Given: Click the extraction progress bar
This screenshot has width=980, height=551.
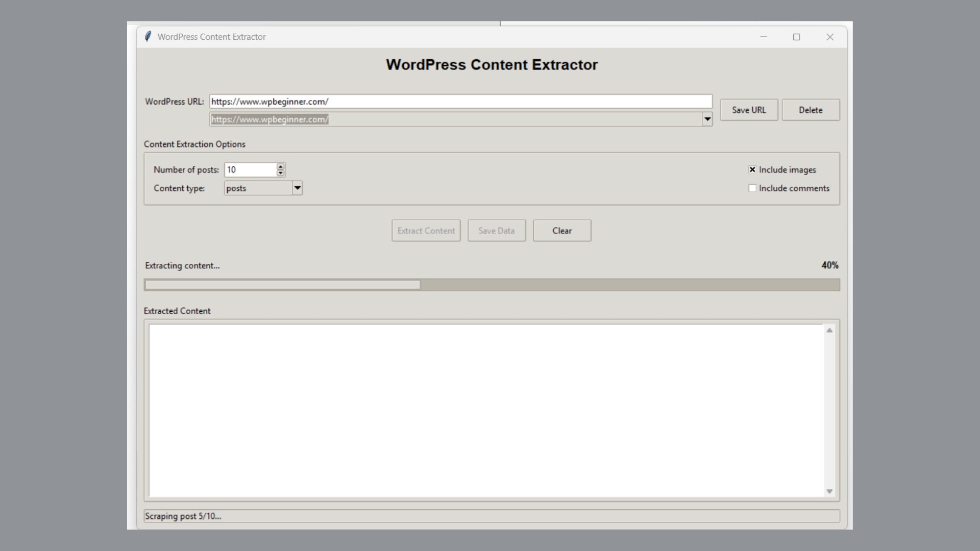Looking at the screenshot, I should tap(492, 285).
